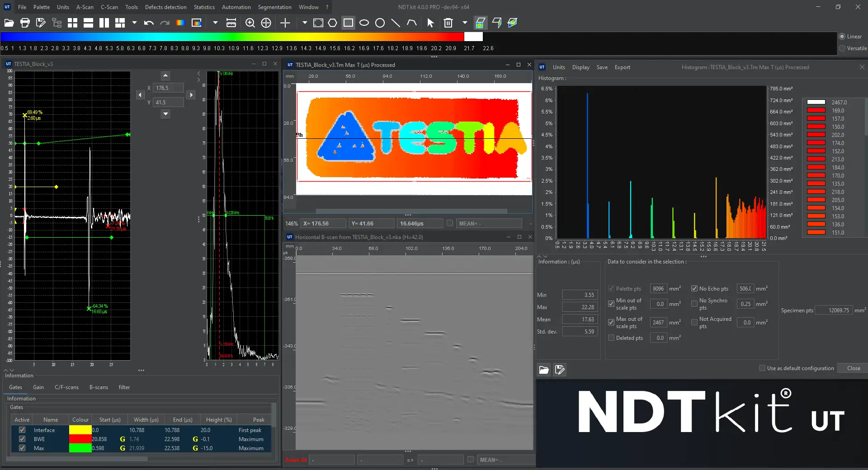Image resolution: width=868 pixels, height=470 pixels.
Task: Click the Close button in Histogram panel
Action: tap(854, 368)
